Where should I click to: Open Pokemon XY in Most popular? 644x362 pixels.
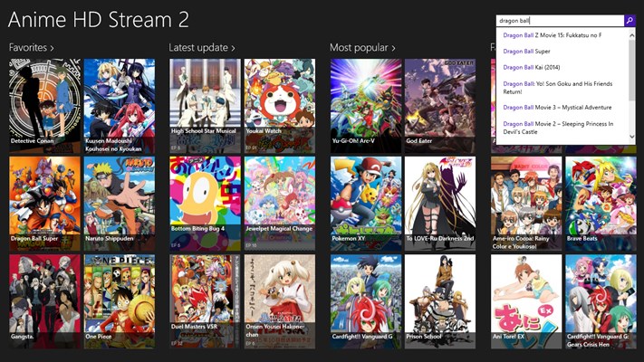pyautogui.click(x=366, y=204)
